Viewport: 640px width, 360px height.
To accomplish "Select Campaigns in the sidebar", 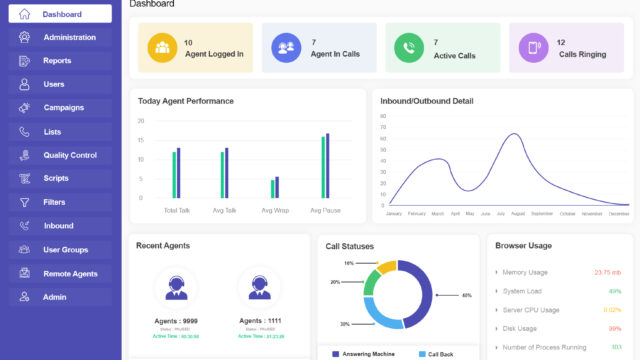I will coord(60,108).
